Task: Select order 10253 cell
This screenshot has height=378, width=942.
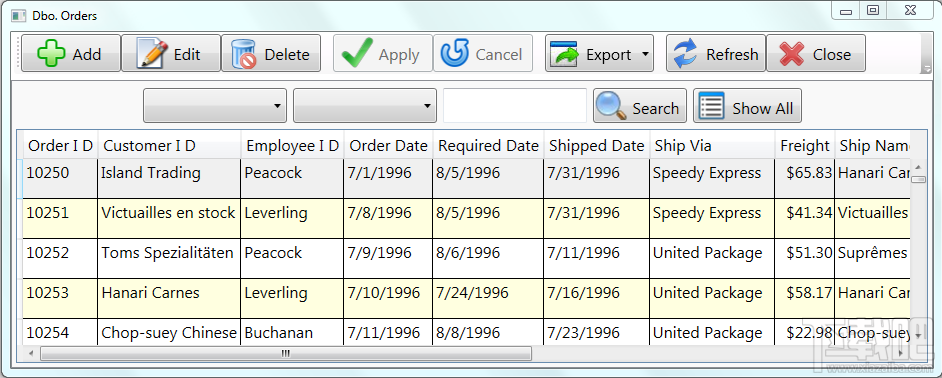Action: point(60,299)
